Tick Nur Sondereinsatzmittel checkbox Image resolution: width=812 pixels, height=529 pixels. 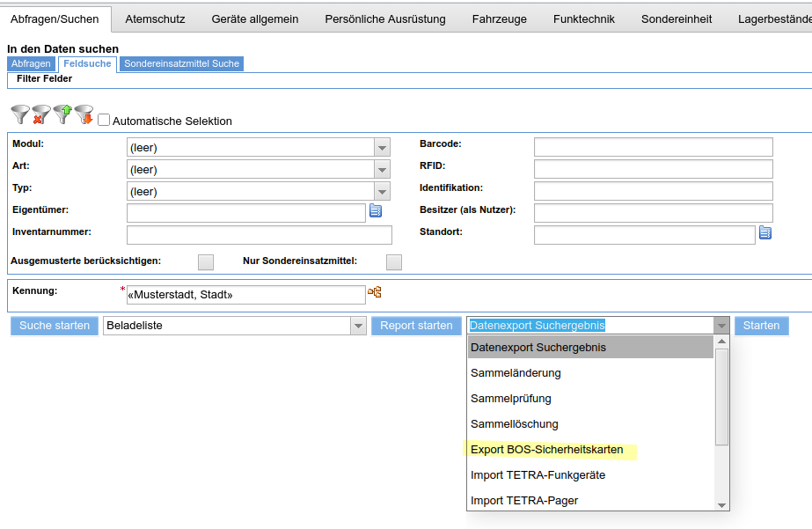click(394, 262)
